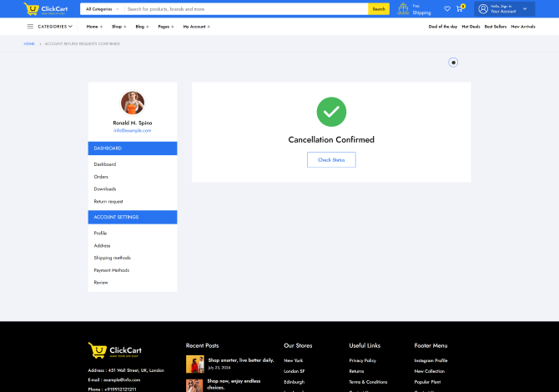The height and width of the screenshot is (392, 559).
Task: Click the green confirmation checkmark icon
Action: click(x=331, y=112)
